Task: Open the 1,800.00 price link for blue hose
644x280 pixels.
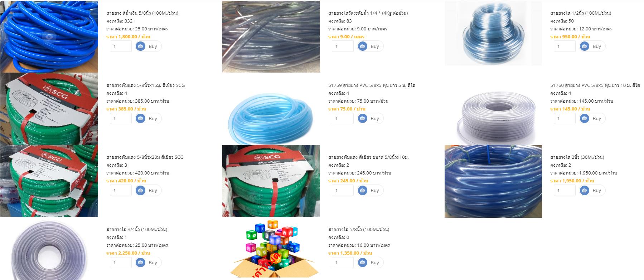Action: point(128,36)
